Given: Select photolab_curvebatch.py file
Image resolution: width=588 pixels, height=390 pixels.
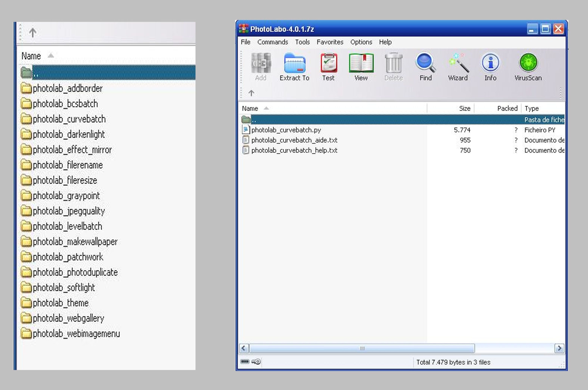Looking at the screenshot, I should [x=286, y=130].
